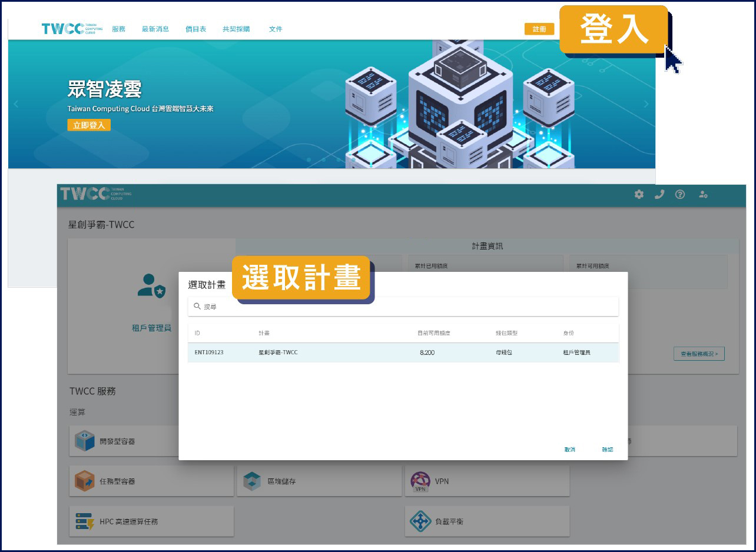The image size is (756, 552).
Task: Click the 星創爭霸-TWCC dashboard page title
Action: click(101, 225)
